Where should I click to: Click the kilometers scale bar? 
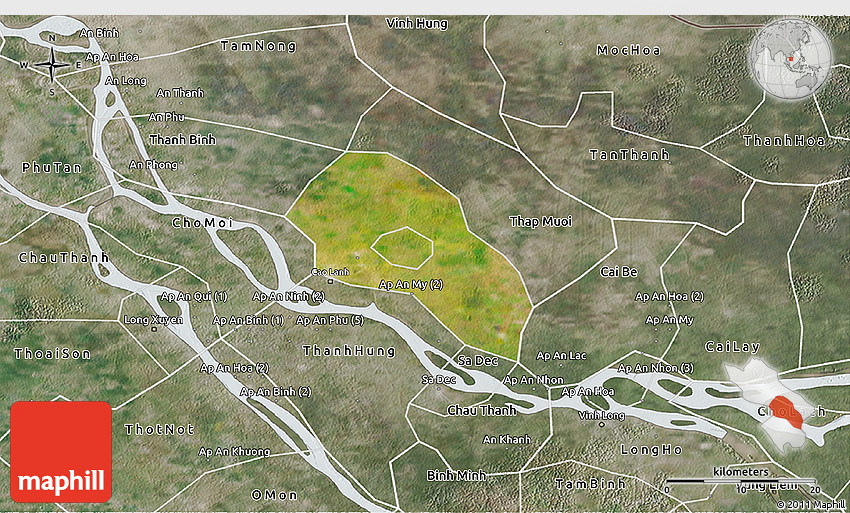point(740,481)
